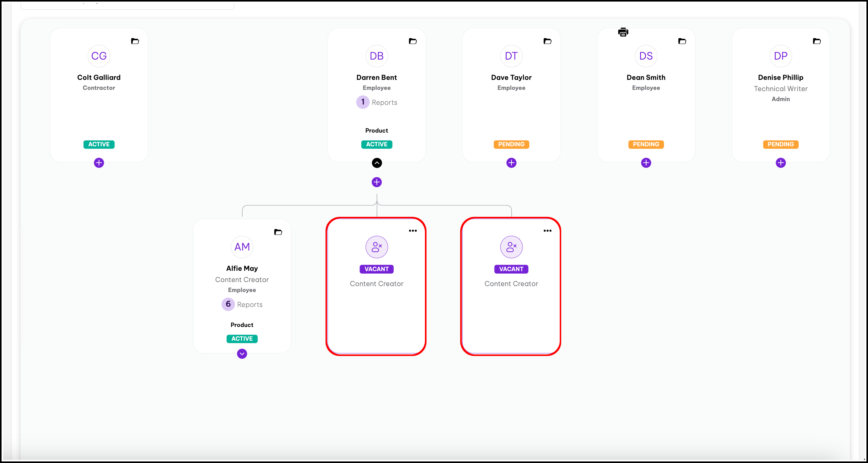868x463 pixels.
Task: Add report under Dave Taylor's card
Action: point(511,163)
